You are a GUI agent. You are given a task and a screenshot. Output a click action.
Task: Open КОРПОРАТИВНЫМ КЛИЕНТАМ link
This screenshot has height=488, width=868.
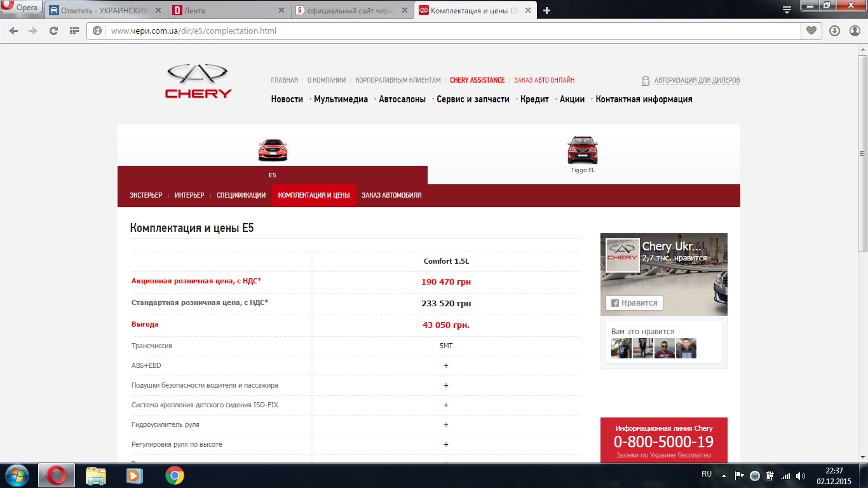click(398, 80)
